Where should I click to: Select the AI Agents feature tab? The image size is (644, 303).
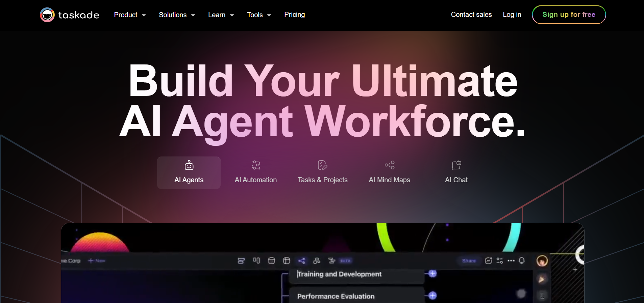tap(189, 172)
